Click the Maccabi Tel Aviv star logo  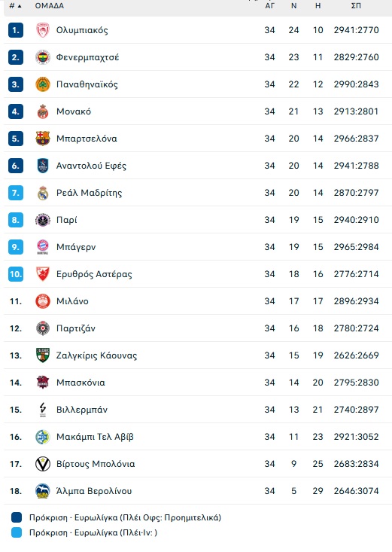click(x=43, y=437)
